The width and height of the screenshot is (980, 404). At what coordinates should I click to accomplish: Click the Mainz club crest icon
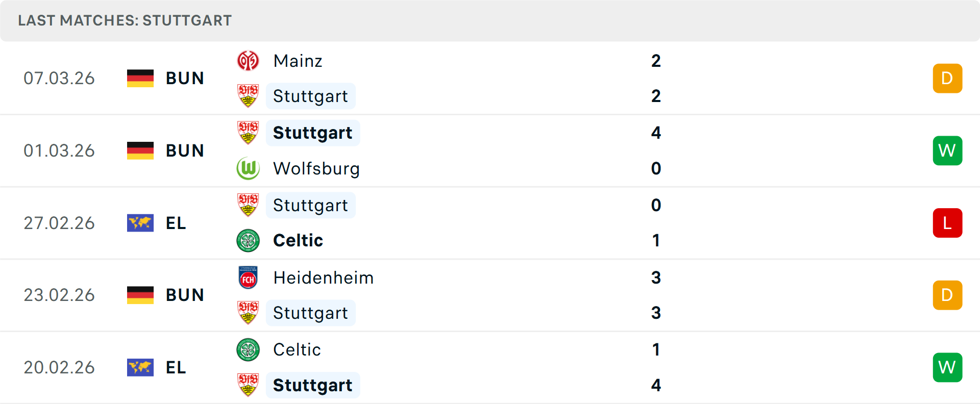pos(248,61)
